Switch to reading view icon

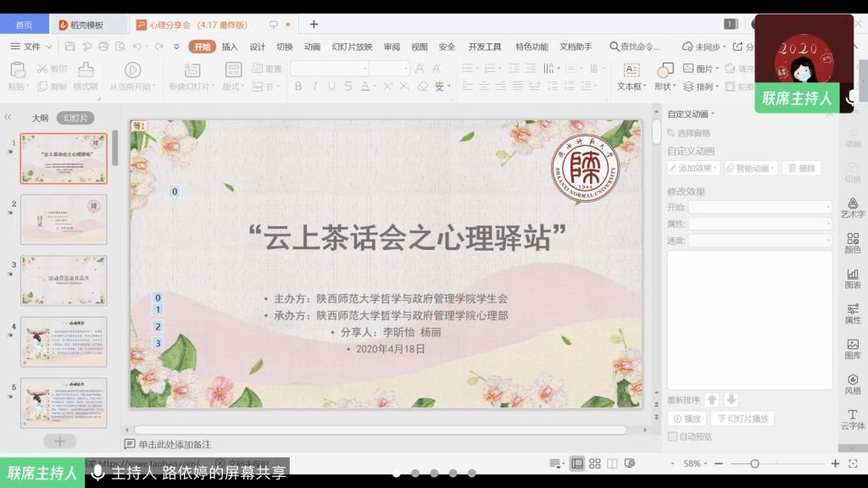tap(612, 463)
